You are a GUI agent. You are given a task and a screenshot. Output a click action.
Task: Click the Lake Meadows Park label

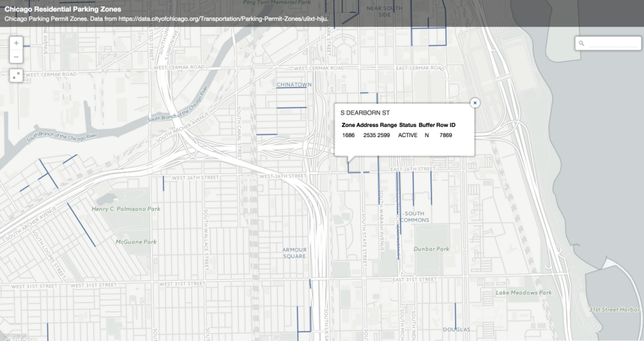[x=524, y=293]
